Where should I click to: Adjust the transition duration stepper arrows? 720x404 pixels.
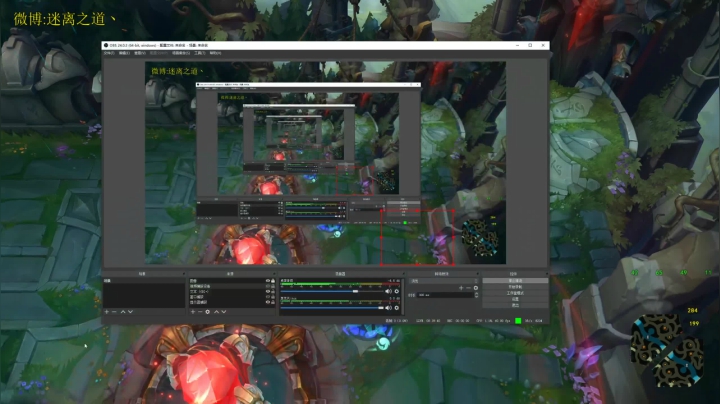[476, 295]
